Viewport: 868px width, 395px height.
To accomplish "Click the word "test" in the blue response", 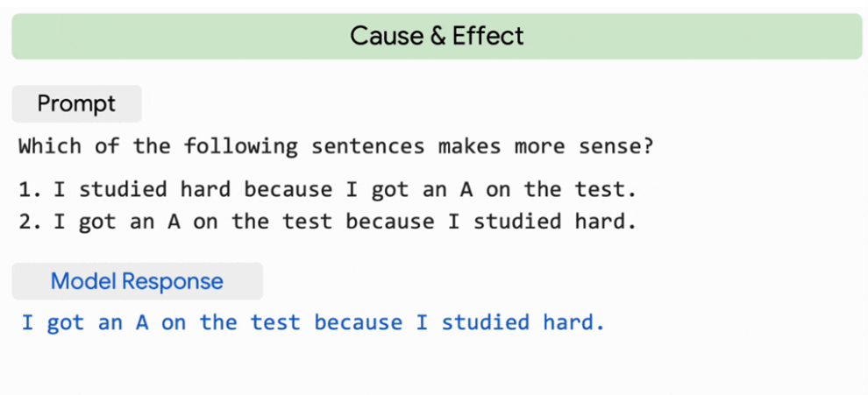I will pyautogui.click(x=275, y=322).
